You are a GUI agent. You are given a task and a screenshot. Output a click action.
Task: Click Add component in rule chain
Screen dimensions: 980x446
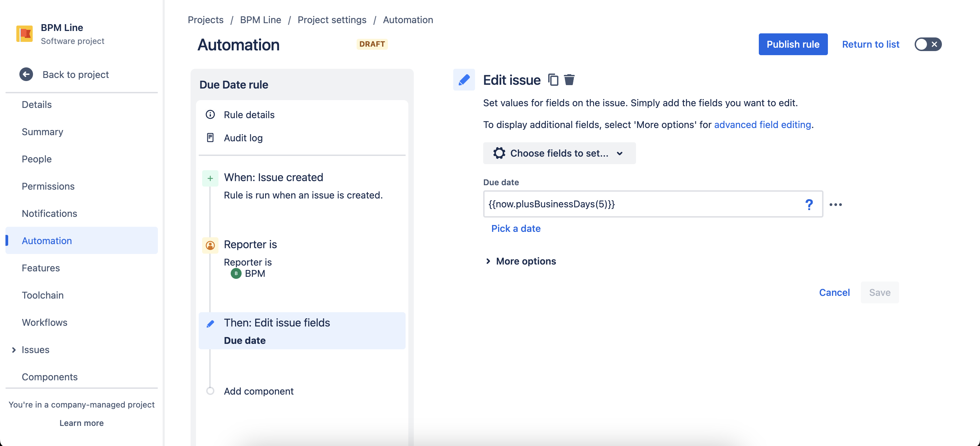click(x=258, y=391)
